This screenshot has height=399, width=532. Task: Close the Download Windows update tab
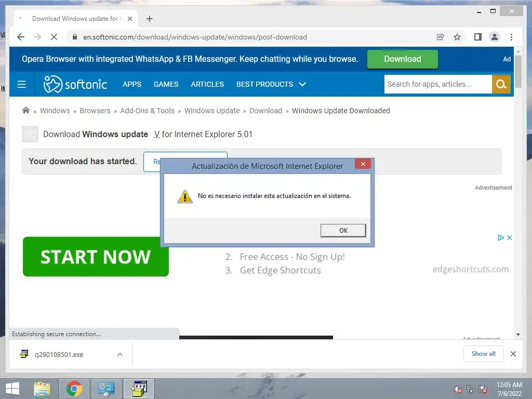click(129, 19)
